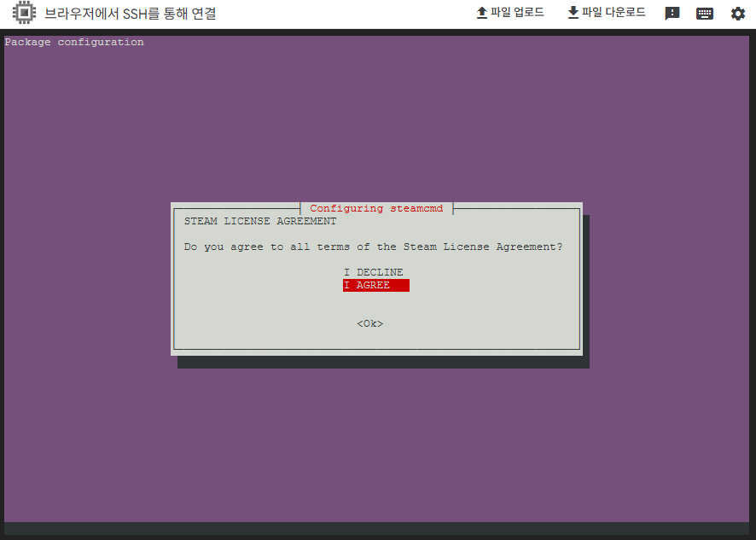Open 파일 업로드 file upload
The width and height of the screenshot is (756, 540).
[510, 13]
